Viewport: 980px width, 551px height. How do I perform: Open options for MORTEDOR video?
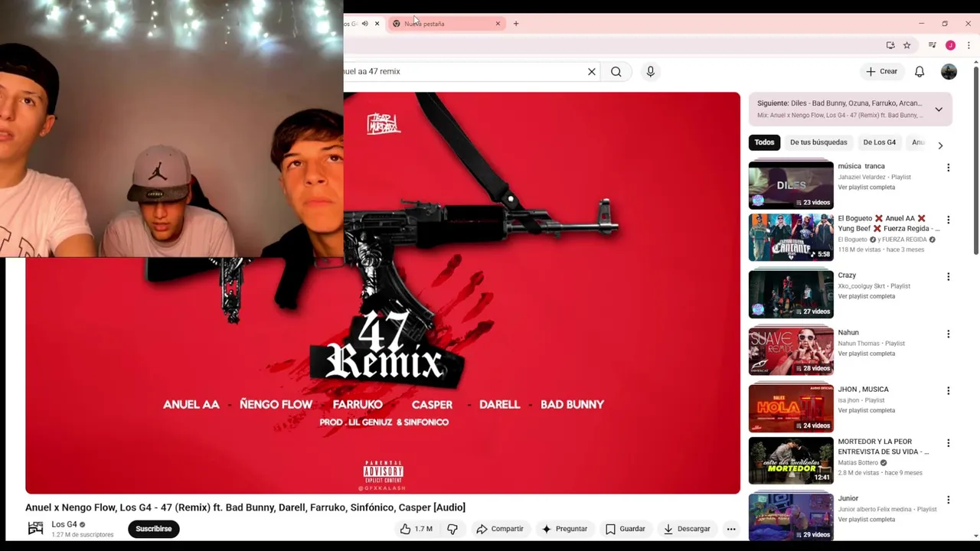[948, 443]
